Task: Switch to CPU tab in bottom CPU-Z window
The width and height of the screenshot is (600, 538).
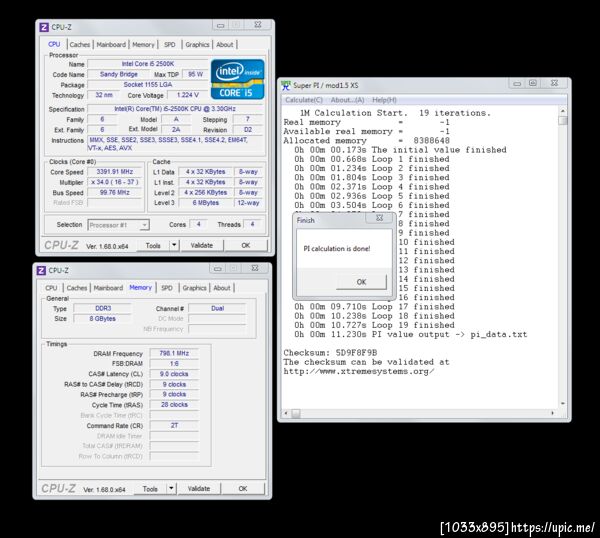Action: point(51,288)
